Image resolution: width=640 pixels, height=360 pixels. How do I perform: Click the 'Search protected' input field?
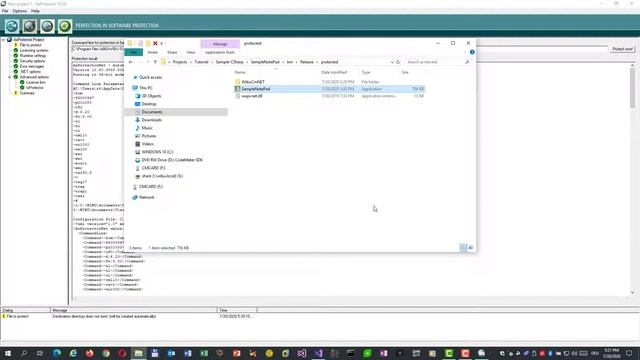click(437, 62)
